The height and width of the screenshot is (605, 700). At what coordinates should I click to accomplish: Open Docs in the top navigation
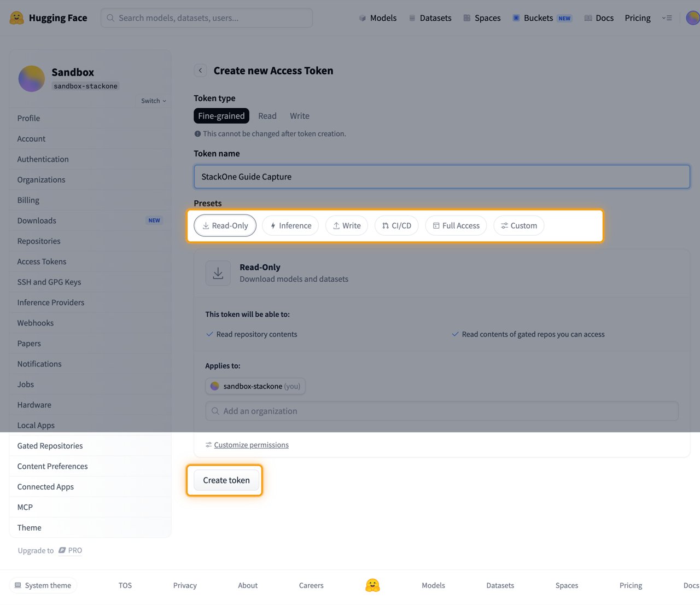599,18
